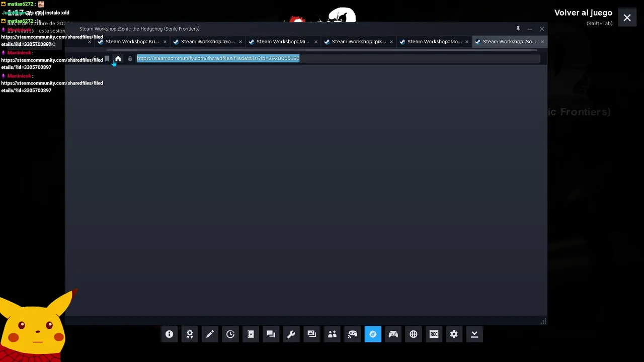
Task: Close the Steam Workshop::Mo... tab
Action: (x=466, y=42)
